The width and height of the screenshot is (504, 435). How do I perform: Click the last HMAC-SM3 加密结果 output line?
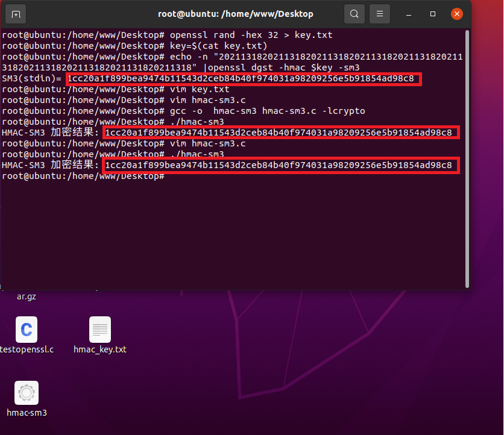coord(227,165)
